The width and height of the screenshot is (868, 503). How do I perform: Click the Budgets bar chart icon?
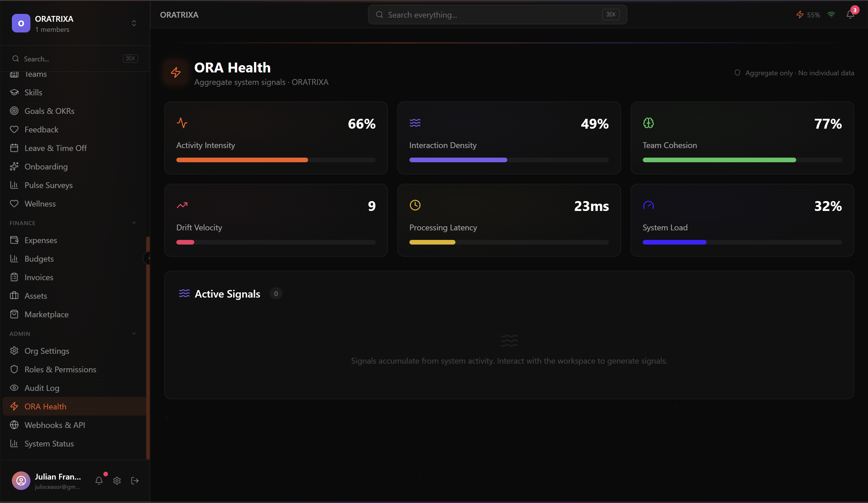pyautogui.click(x=14, y=258)
